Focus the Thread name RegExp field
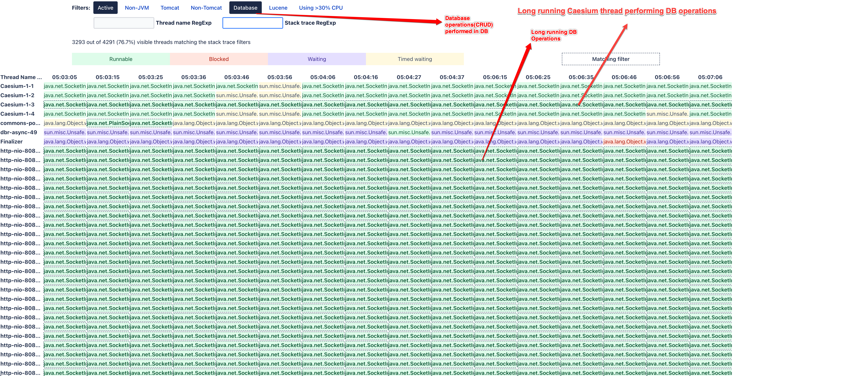Image resolution: width=868 pixels, height=376 pixels. pos(124,23)
